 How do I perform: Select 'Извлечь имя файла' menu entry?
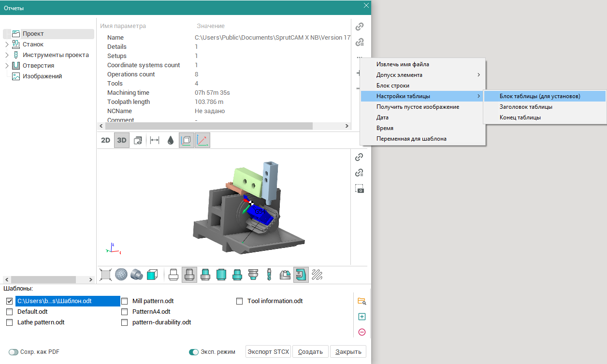click(x=403, y=64)
